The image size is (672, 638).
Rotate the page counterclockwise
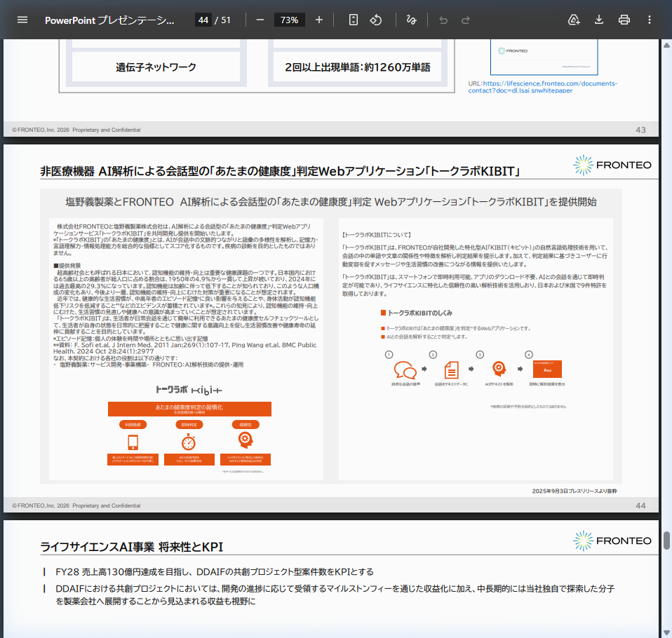(x=376, y=20)
